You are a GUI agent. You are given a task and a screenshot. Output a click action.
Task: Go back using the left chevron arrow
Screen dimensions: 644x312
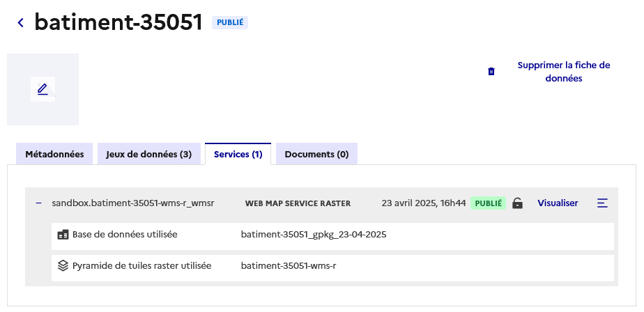click(20, 23)
